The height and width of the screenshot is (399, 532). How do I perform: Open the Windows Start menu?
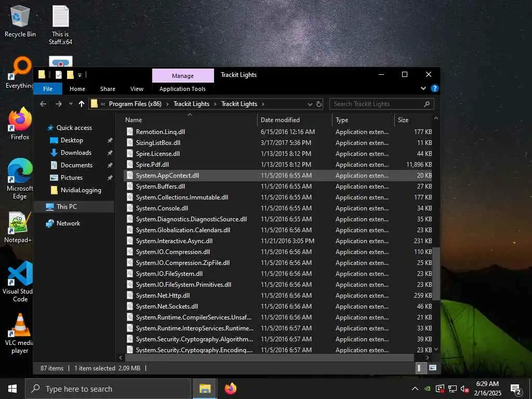12,389
